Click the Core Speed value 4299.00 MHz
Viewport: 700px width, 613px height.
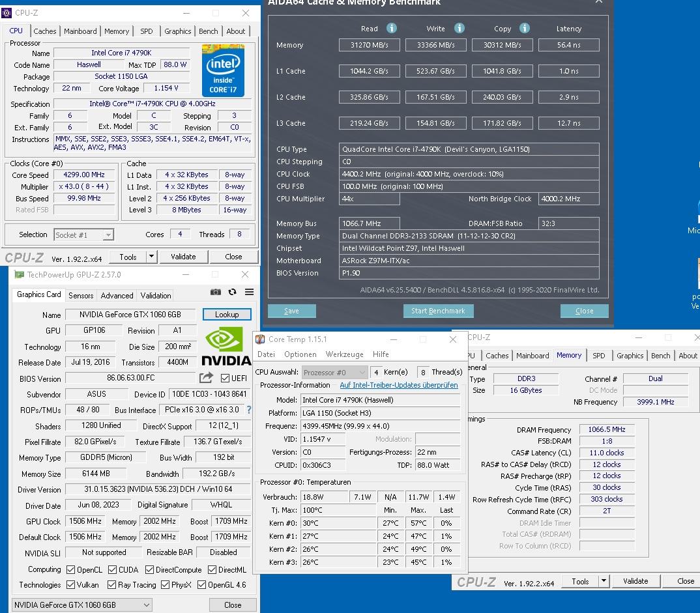click(x=84, y=175)
